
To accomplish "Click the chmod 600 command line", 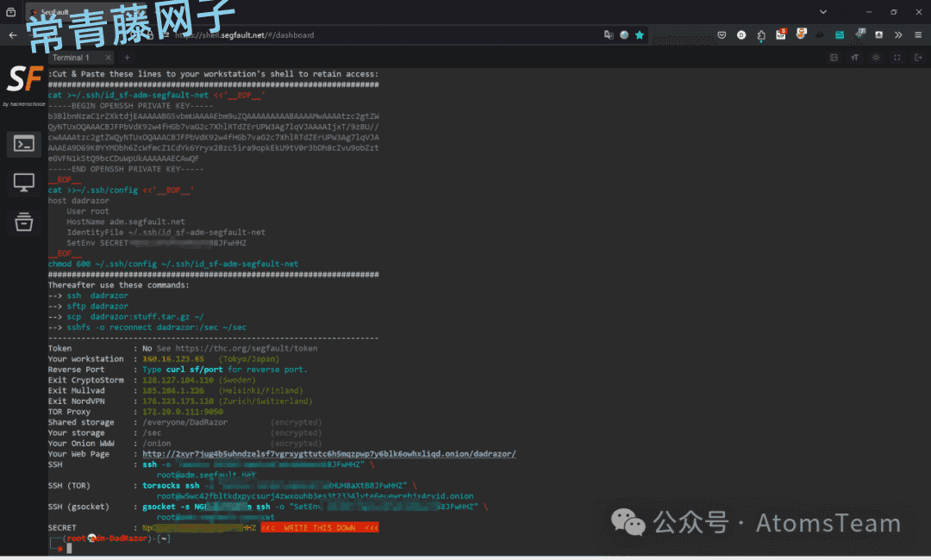I will coord(173,264).
